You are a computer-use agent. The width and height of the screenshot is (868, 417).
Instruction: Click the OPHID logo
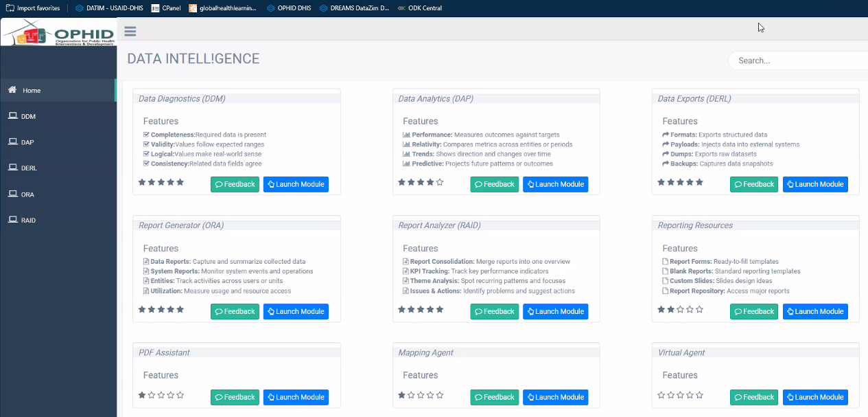(58, 32)
